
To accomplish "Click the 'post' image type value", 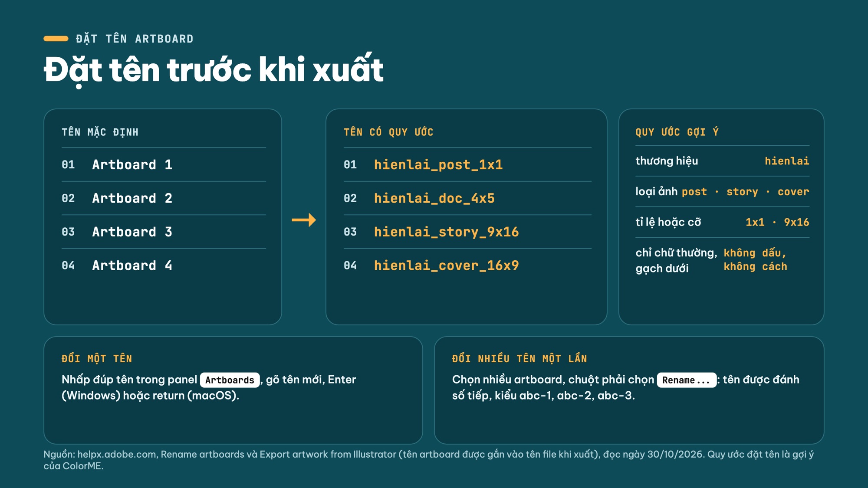I will (694, 192).
